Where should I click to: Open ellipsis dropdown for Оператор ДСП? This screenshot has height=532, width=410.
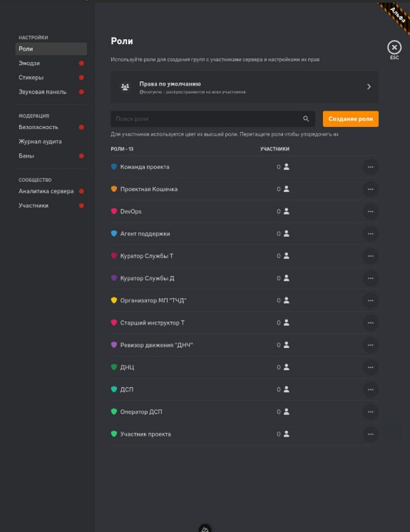[x=370, y=411]
